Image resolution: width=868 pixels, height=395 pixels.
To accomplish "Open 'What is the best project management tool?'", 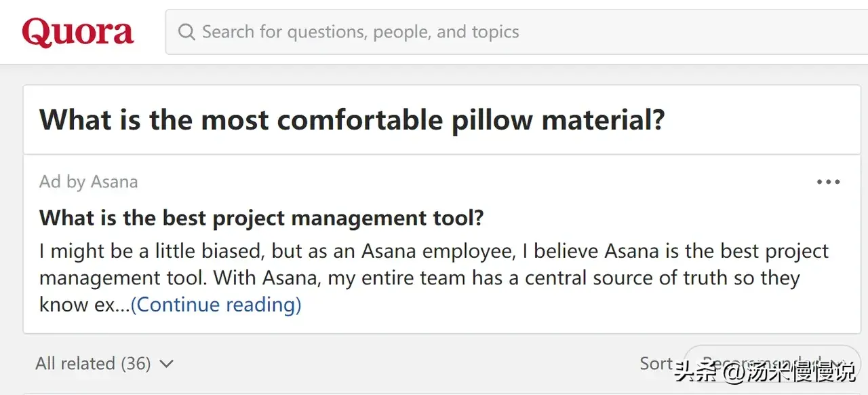I will (261, 218).
